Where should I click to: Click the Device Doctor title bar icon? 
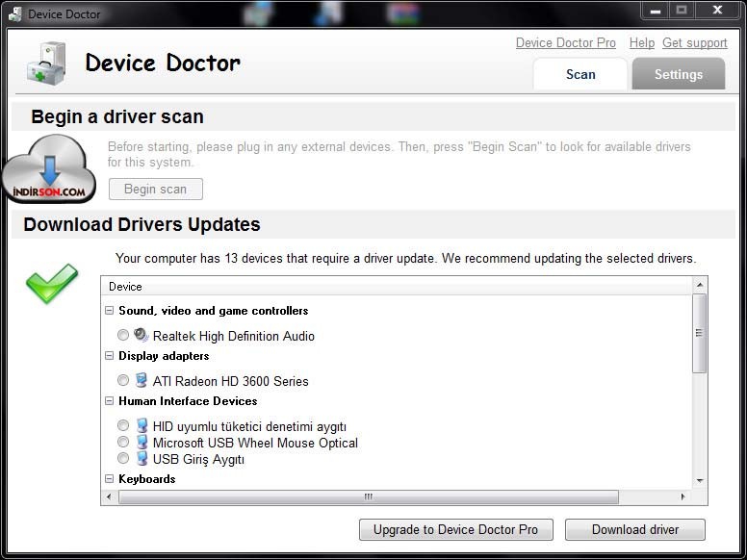(15, 13)
